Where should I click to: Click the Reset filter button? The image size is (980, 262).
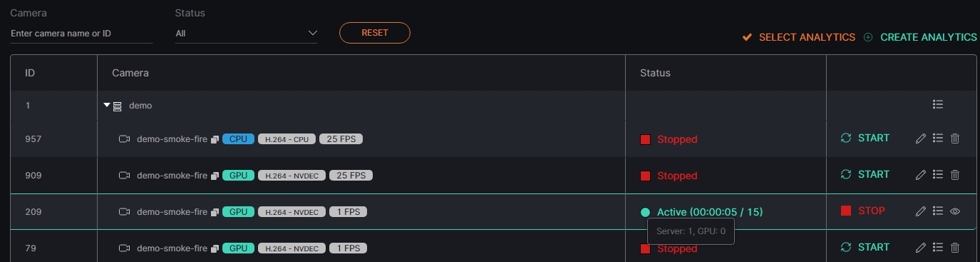pos(375,33)
